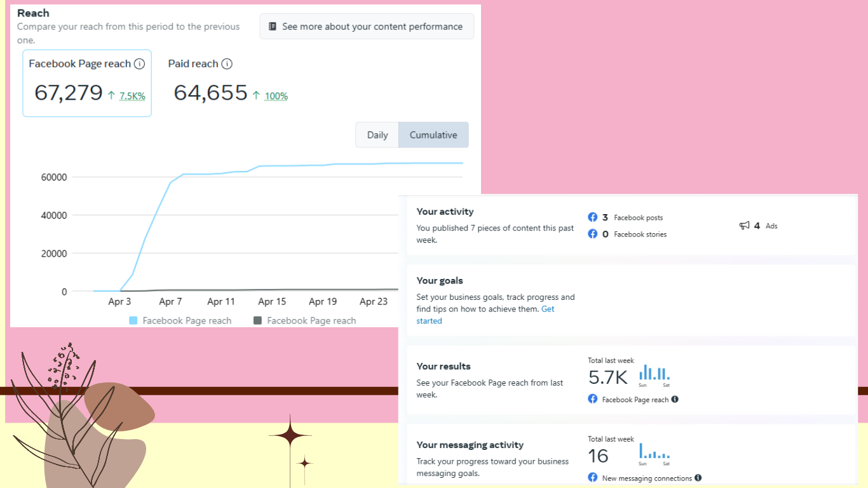Open See more about your content performance
Image resolution: width=868 pixels, height=488 pixels.
click(x=367, y=27)
